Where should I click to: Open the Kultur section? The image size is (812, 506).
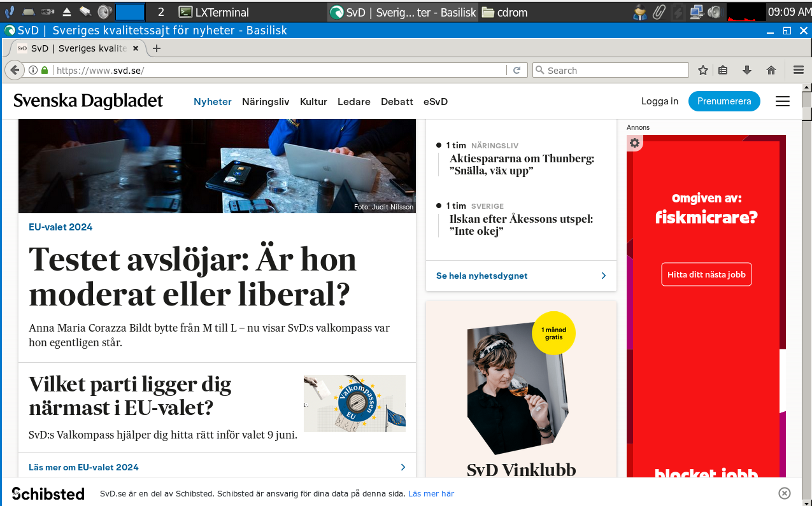(x=313, y=101)
